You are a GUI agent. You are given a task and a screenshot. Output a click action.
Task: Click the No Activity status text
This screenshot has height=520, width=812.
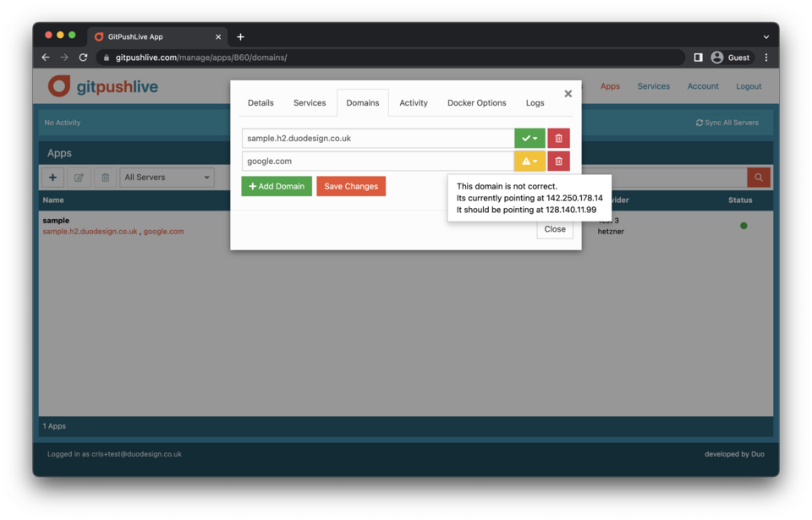point(62,123)
